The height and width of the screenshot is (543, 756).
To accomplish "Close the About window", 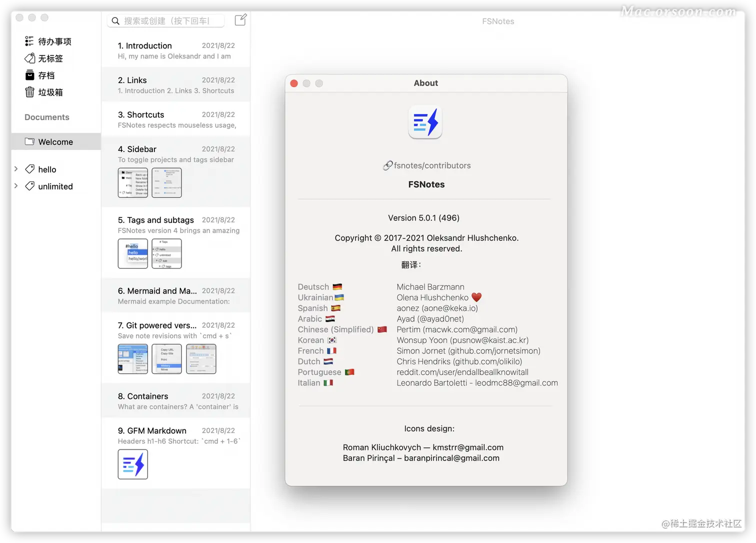I will click(x=294, y=83).
